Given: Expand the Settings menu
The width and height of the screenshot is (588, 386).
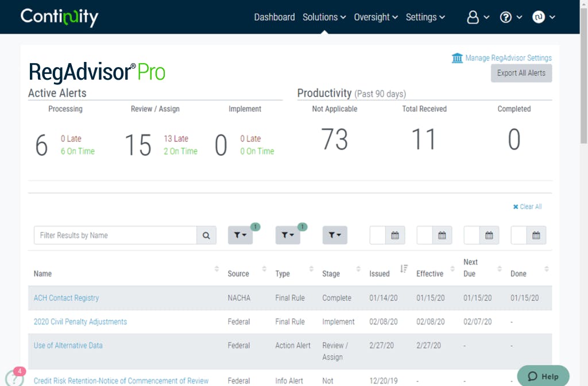Looking at the screenshot, I should [425, 17].
